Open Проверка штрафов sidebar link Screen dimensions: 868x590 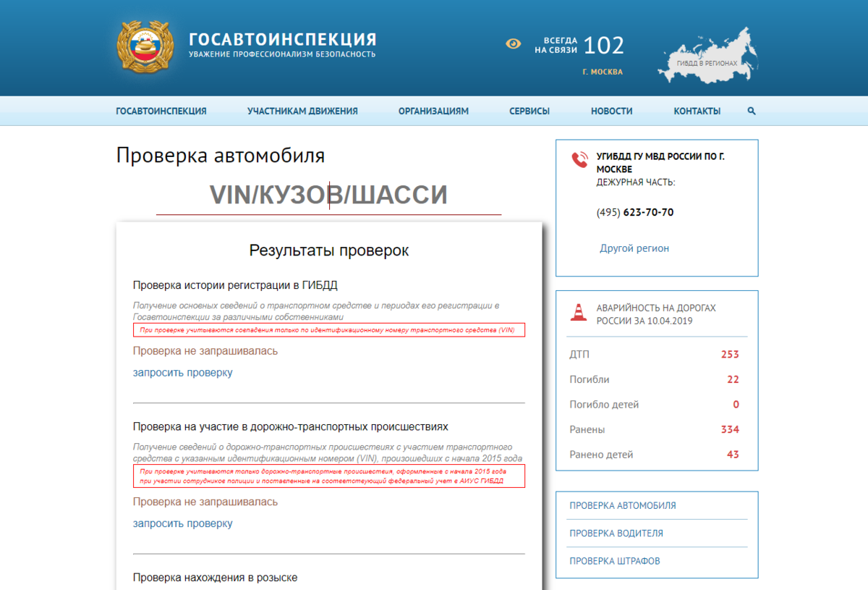(x=614, y=560)
